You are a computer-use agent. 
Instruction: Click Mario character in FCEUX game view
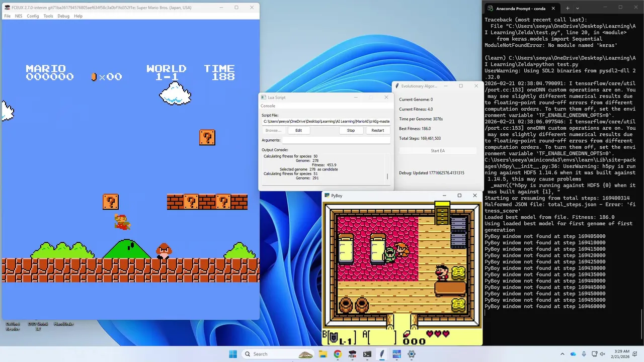(x=122, y=221)
